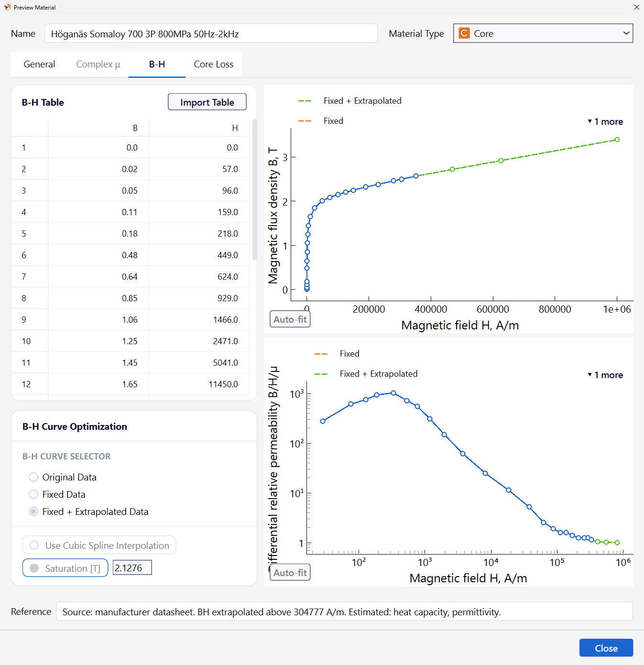Toggle the Saturation [T] option
Screen dimensions: 644x665
[x=65, y=568]
